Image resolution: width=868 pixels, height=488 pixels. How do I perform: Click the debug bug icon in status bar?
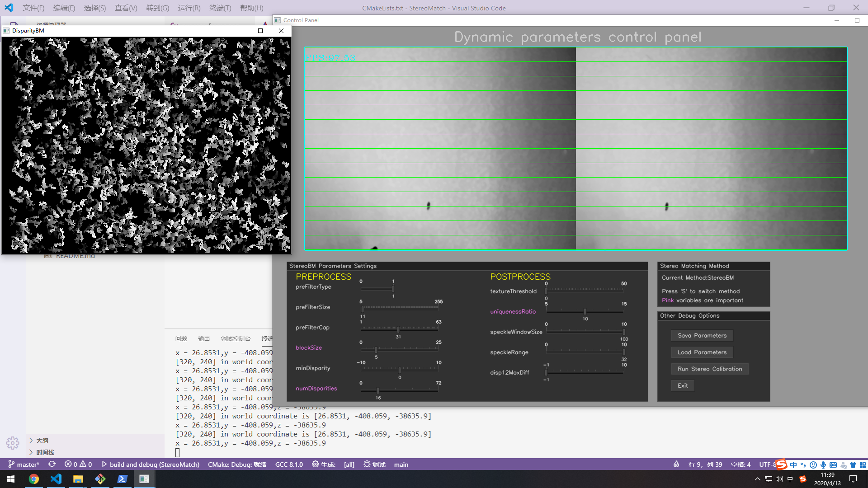[x=367, y=464]
